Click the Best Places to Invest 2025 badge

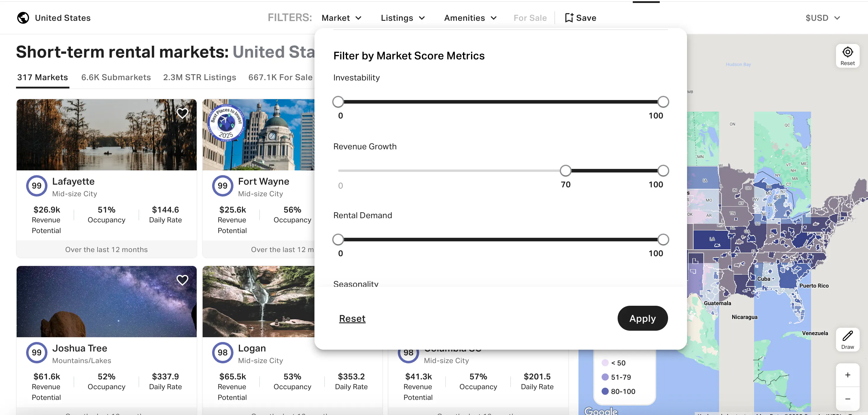(226, 123)
